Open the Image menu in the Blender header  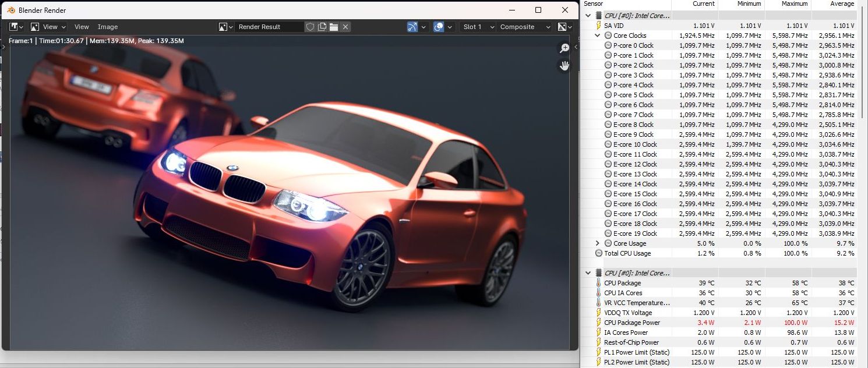click(108, 27)
